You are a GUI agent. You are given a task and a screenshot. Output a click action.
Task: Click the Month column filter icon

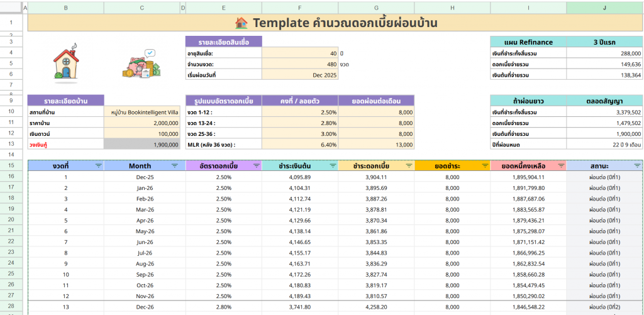tap(175, 165)
